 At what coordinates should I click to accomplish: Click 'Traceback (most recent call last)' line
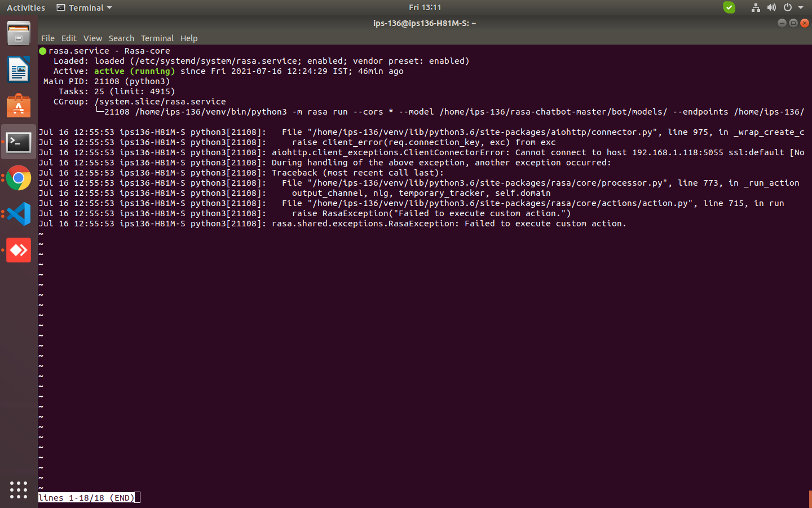point(241,173)
